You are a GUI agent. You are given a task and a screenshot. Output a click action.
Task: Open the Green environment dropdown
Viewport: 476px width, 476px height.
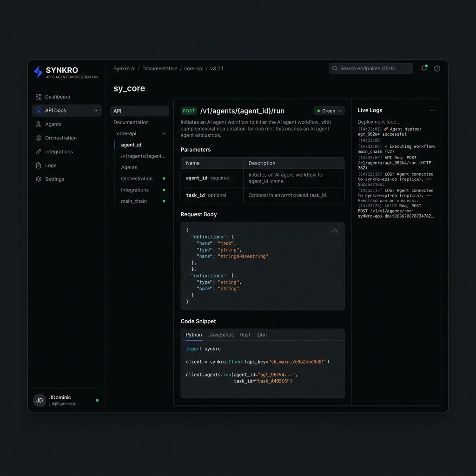[x=329, y=111]
